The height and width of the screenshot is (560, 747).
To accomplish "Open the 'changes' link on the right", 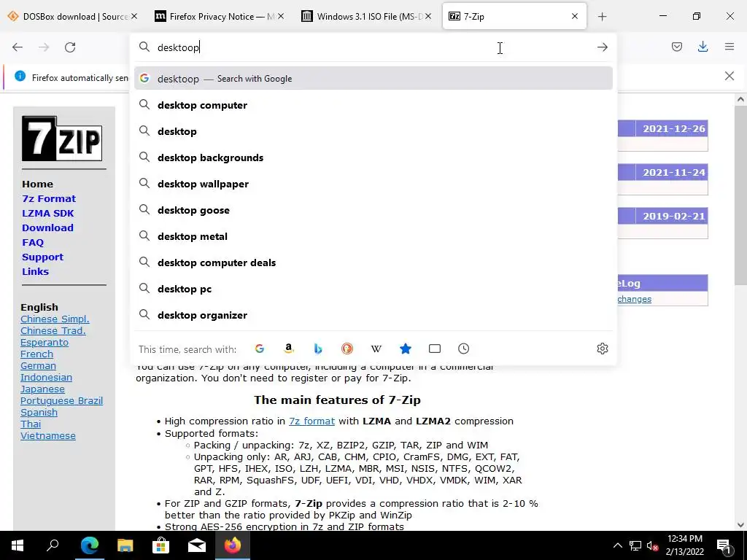I will coord(634,299).
